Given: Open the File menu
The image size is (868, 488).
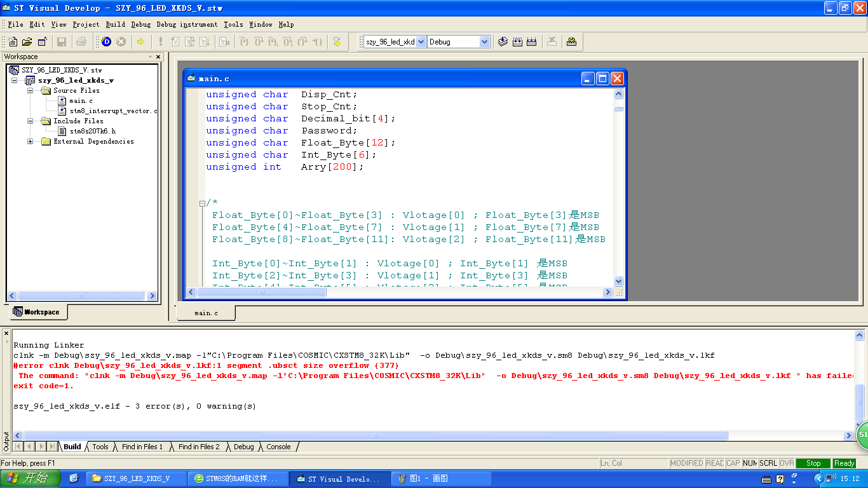Looking at the screenshot, I should point(15,24).
